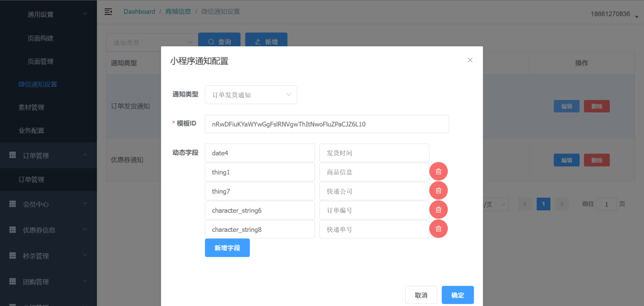Screen dimensions: 644x306
Task: Close the 小程序通知配置 dialog
Action: tap(470, 60)
